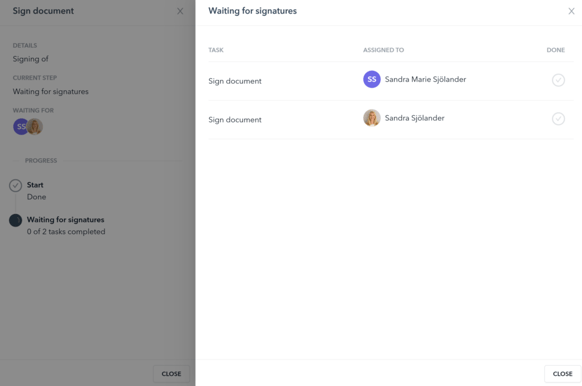Click the Start step checkmark icon

pos(15,185)
